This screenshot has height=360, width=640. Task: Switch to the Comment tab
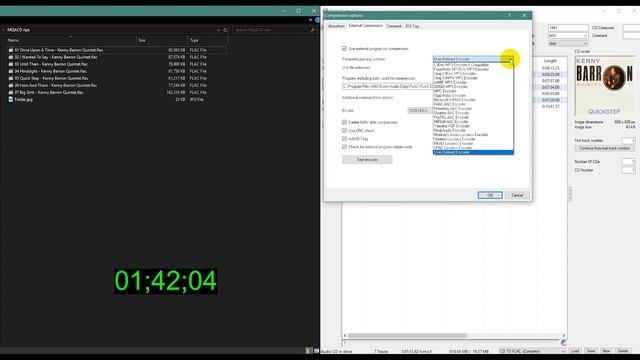[x=394, y=26]
